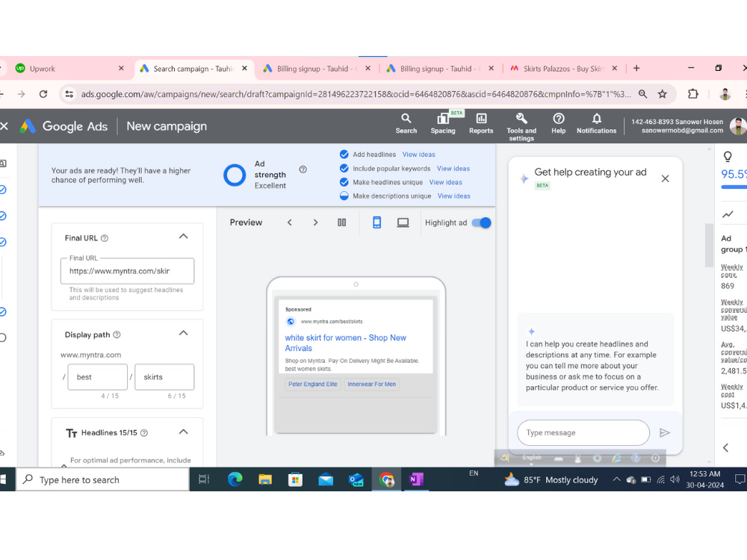Click the Ad strength help icon
The height and width of the screenshot is (560, 747).
tap(303, 169)
